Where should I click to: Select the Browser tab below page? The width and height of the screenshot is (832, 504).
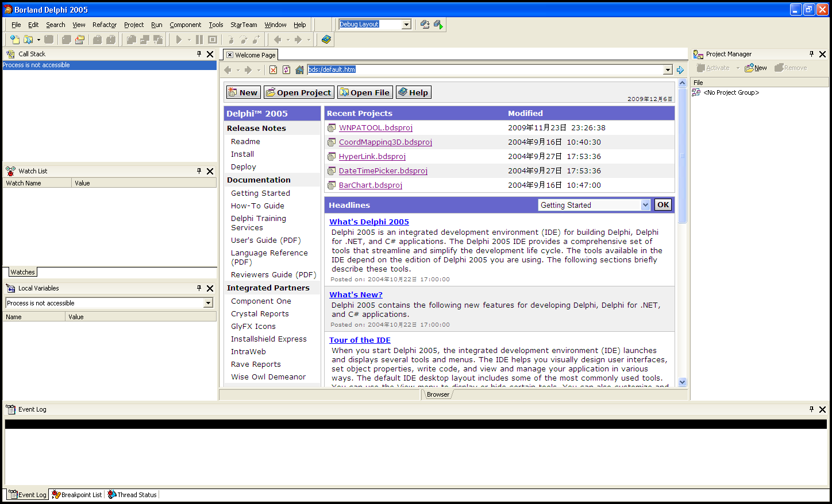[438, 394]
